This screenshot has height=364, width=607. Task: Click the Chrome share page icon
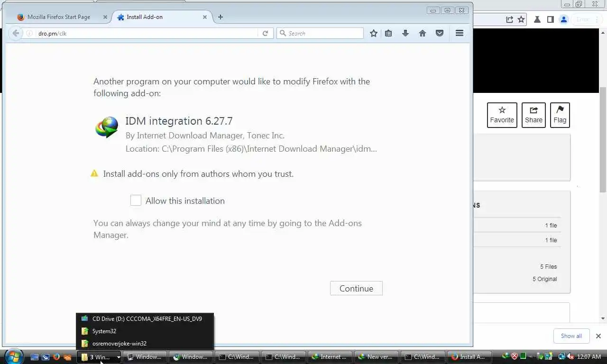(510, 19)
